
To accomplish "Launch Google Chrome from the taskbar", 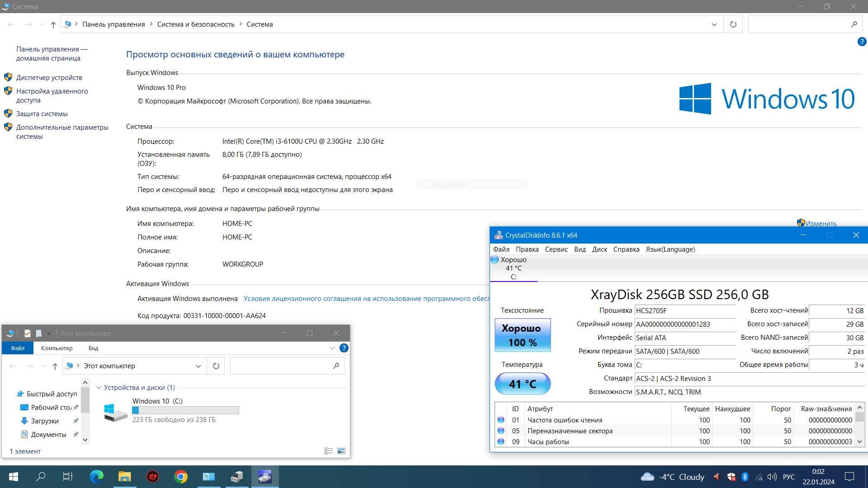I will 180,477.
